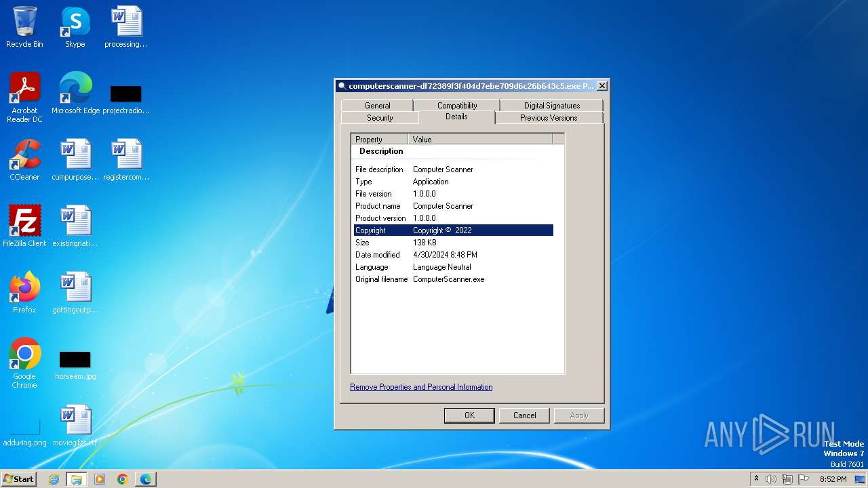Select the Date modified row

click(454, 255)
